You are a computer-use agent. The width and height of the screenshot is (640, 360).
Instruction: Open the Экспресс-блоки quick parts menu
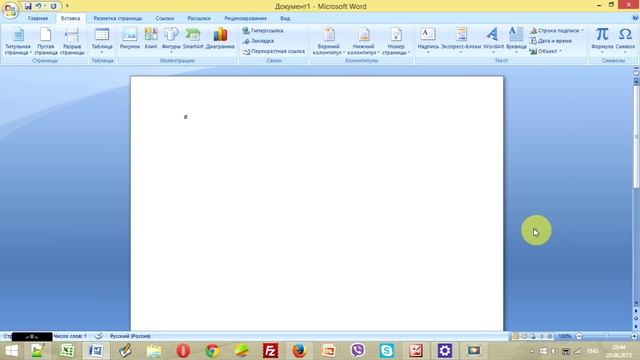tap(461, 40)
